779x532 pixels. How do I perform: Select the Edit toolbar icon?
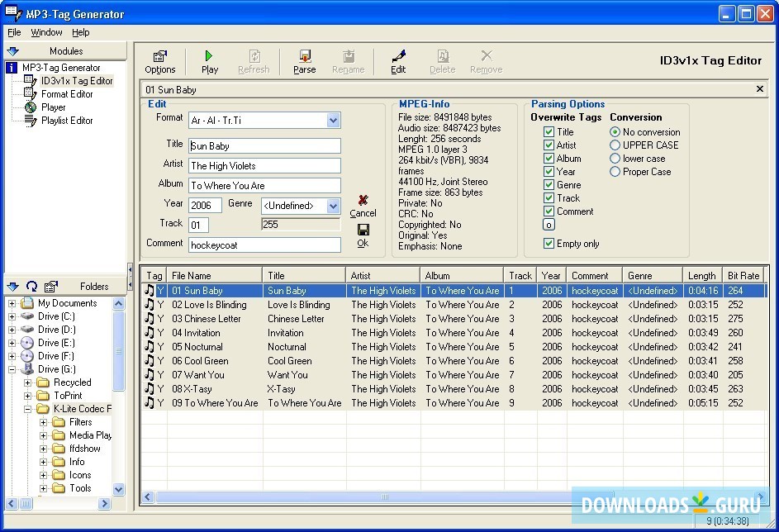(x=398, y=59)
